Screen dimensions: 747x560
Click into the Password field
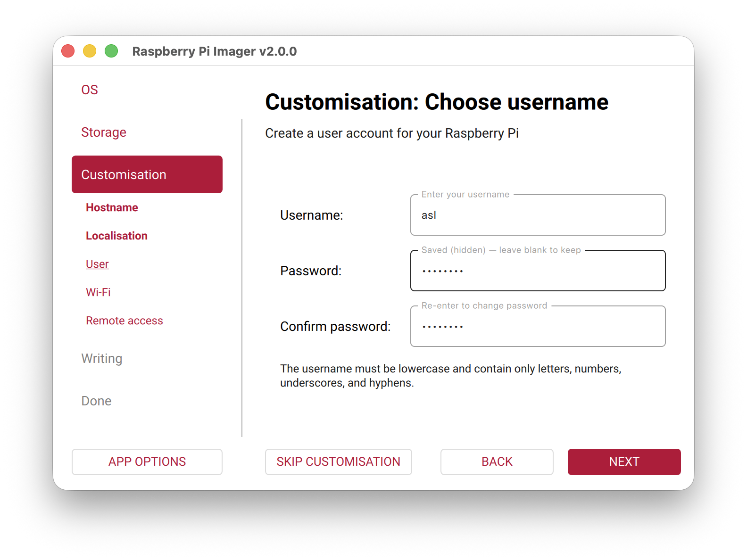point(538,271)
